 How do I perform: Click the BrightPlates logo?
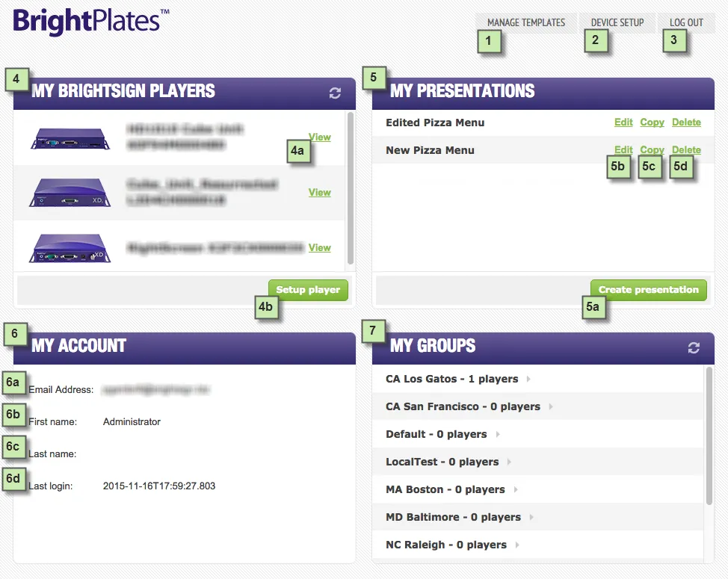tap(90, 21)
